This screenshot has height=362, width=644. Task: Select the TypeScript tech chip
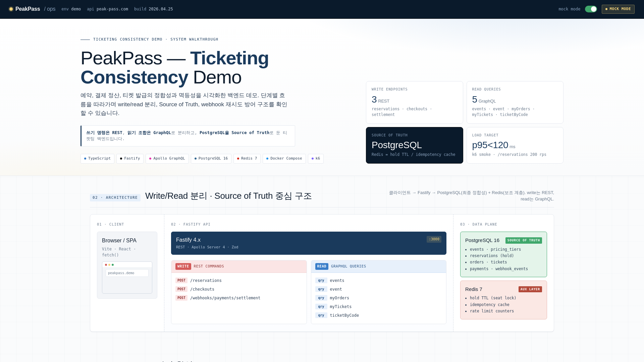tap(97, 159)
